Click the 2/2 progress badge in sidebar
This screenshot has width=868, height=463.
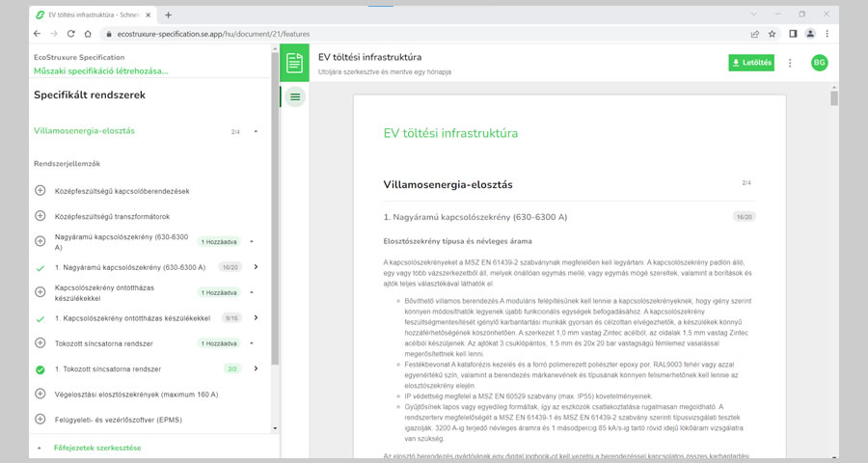click(x=231, y=368)
